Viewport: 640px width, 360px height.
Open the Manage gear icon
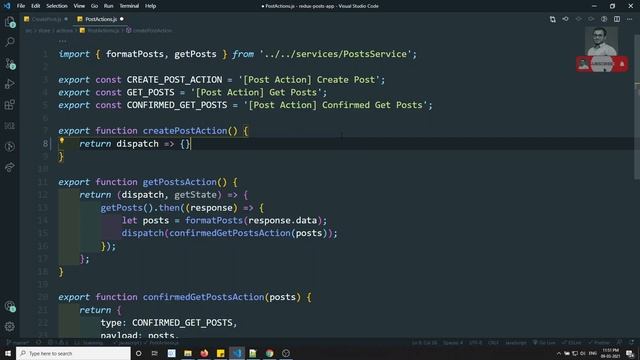click(10, 327)
